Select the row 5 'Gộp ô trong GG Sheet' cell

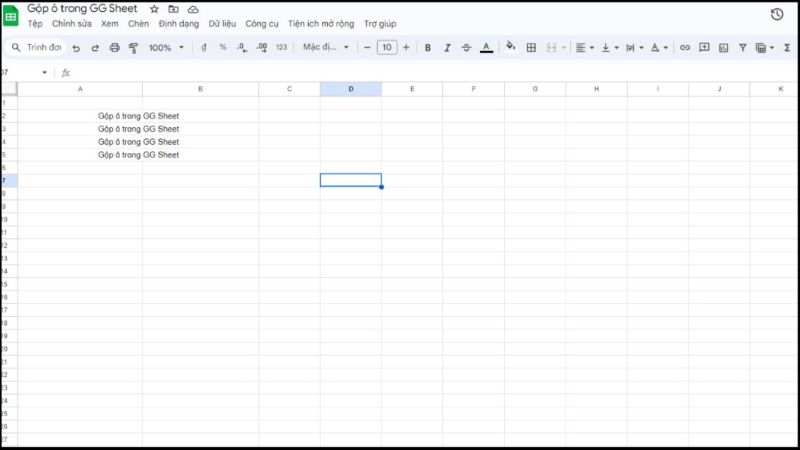click(138, 155)
